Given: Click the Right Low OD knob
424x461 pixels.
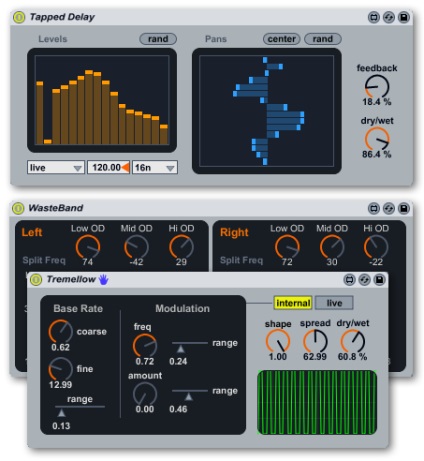Looking at the screenshot, I should (287, 247).
